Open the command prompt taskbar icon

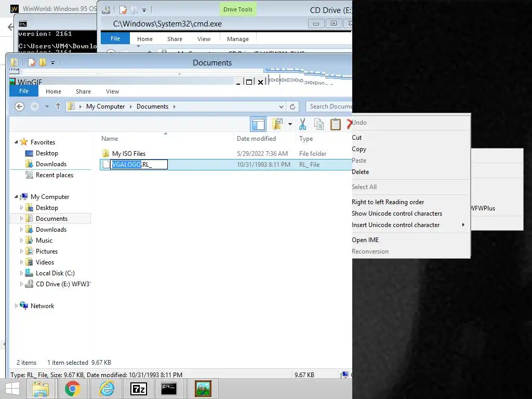(169, 389)
